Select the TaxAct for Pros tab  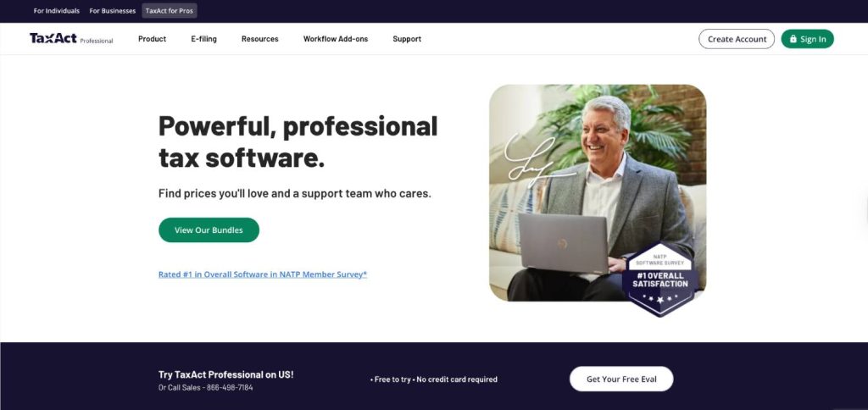point(170,10)
